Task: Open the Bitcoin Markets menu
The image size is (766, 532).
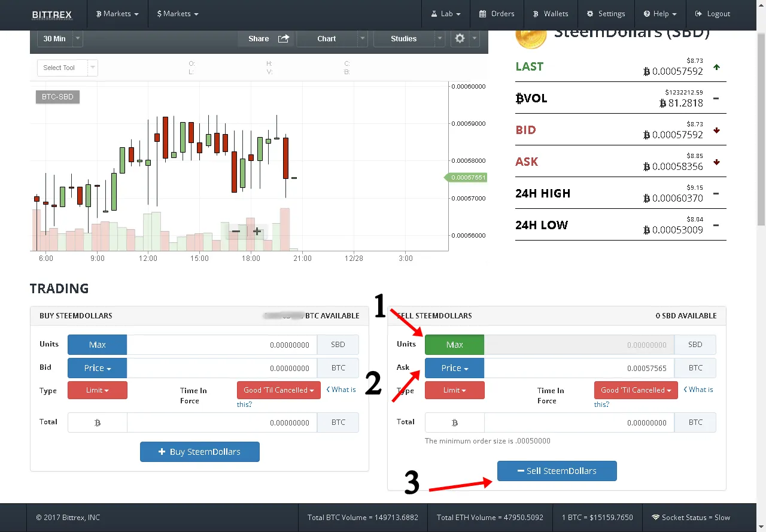Action: click(117, 14)
